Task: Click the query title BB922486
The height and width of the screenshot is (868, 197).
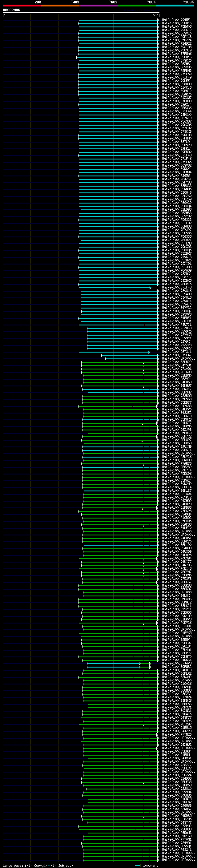Action: pyautogui.click(x=11, y=10)
